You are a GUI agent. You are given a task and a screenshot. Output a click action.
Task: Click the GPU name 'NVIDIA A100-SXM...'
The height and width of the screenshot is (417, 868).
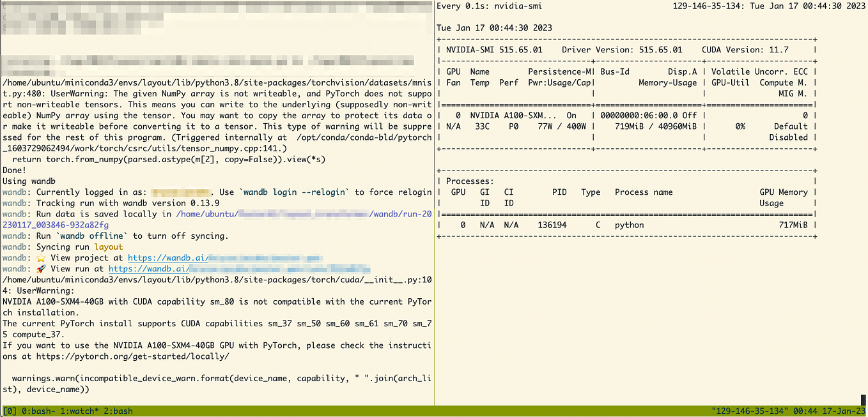tap(513, 116)
